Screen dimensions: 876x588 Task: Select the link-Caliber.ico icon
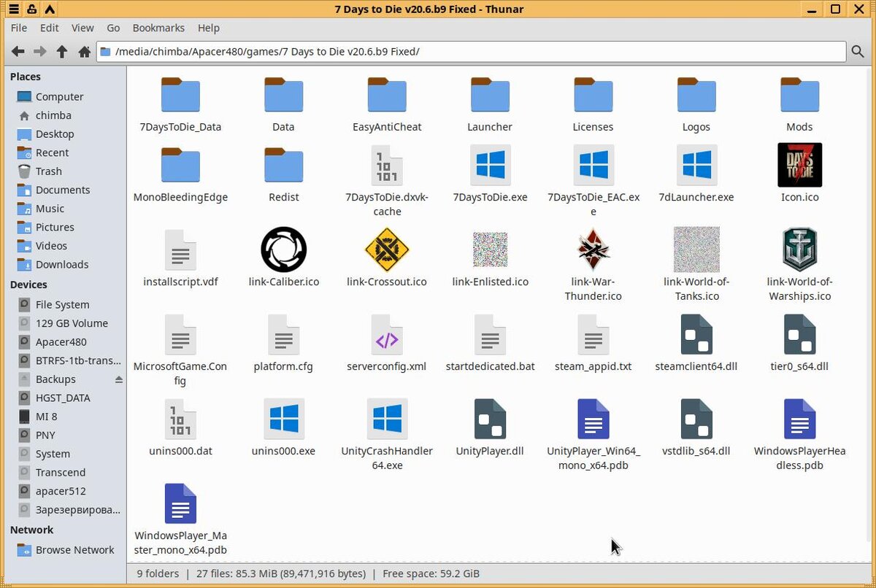[x=284, y=249]
